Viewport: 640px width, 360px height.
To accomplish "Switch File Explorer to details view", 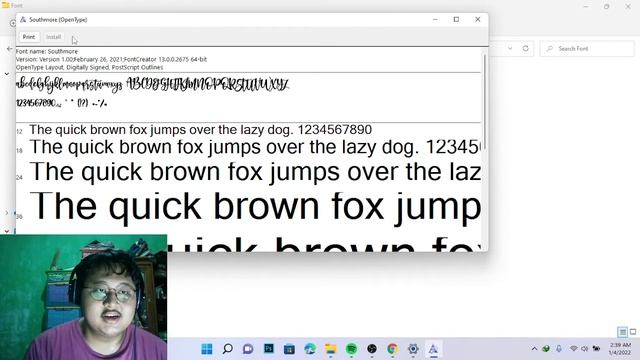I will coord(622,332).
